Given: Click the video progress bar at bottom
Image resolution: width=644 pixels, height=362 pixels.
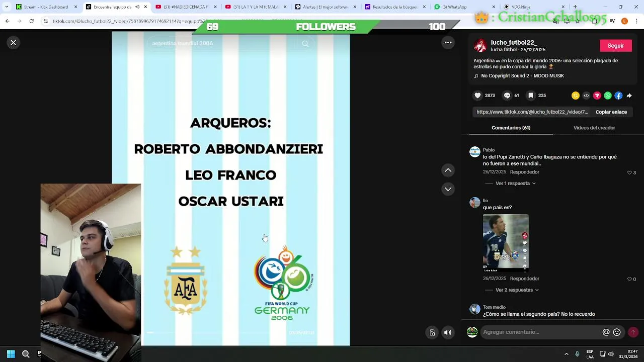Looking at the screenshot, I should tap(216, 332).
